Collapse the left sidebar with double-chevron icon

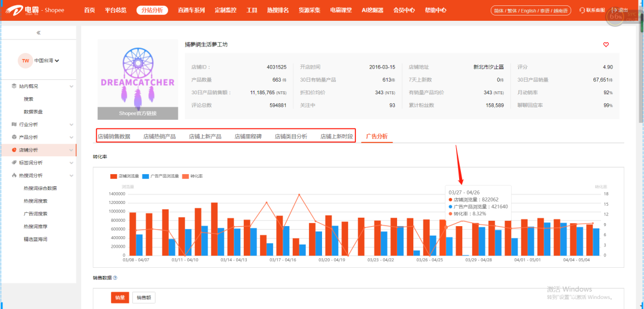coord(38,33)
